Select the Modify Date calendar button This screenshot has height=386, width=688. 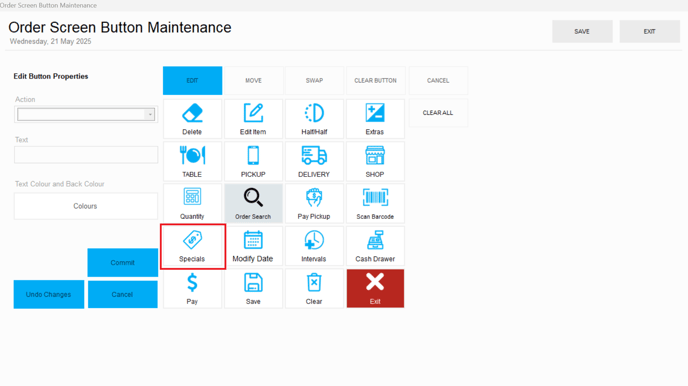pos(253,246)
